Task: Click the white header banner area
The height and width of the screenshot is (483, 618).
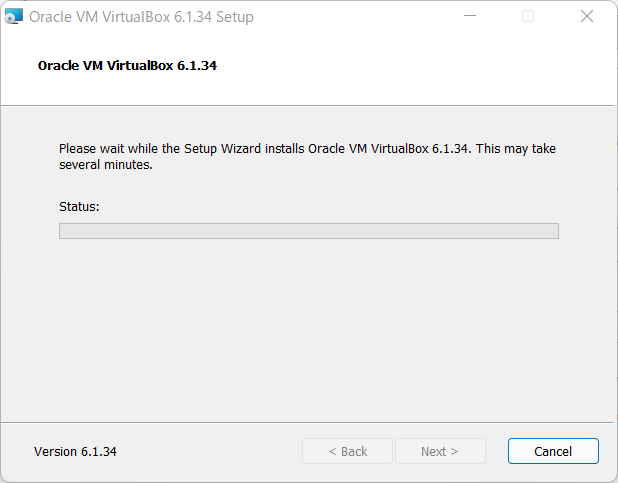Action: click(307, 69)
